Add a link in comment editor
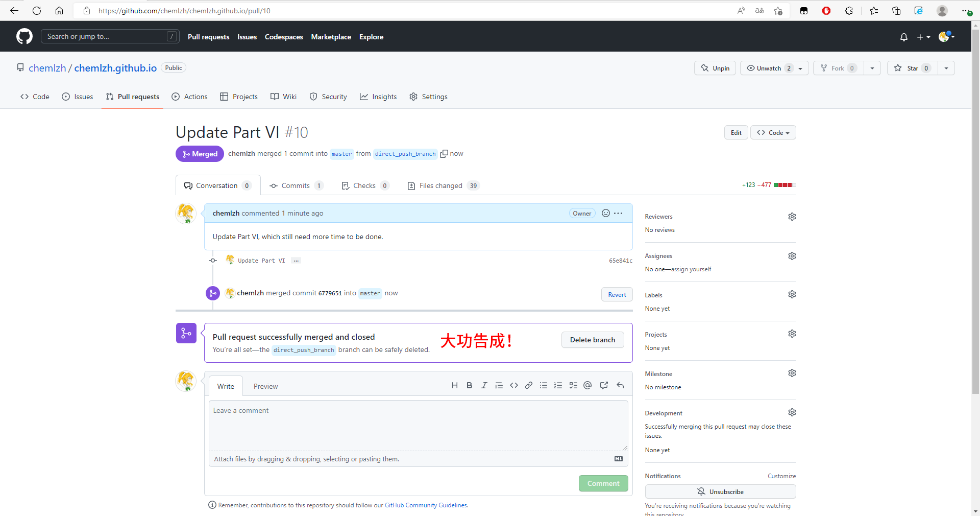This screenshot has width=980, height=516. (x=529, y=385)
